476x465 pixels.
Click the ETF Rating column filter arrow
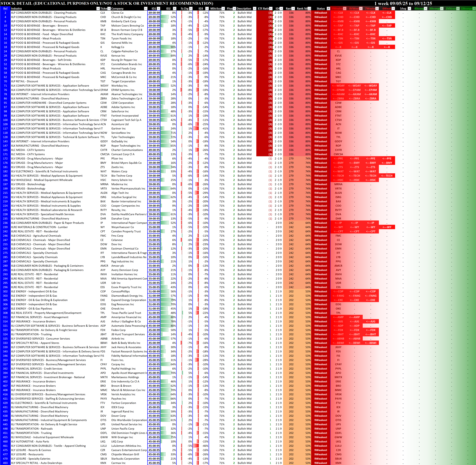271,9
